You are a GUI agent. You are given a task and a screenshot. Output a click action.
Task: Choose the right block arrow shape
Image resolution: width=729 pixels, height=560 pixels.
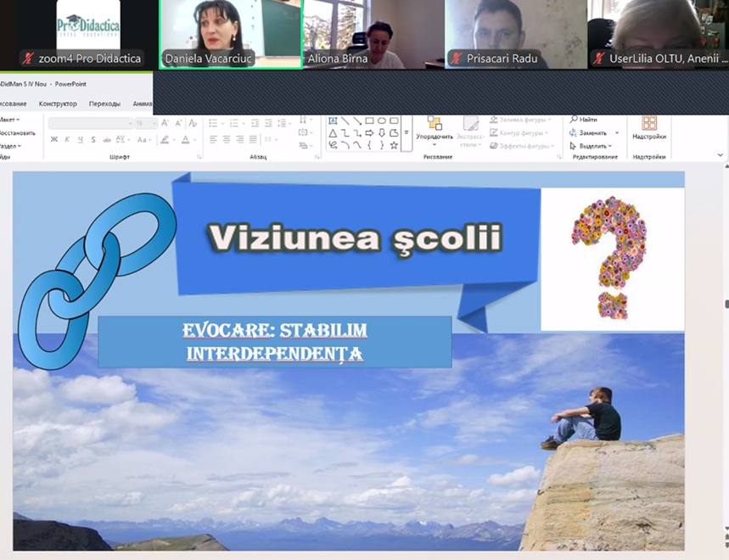click(x=369, y=132)
